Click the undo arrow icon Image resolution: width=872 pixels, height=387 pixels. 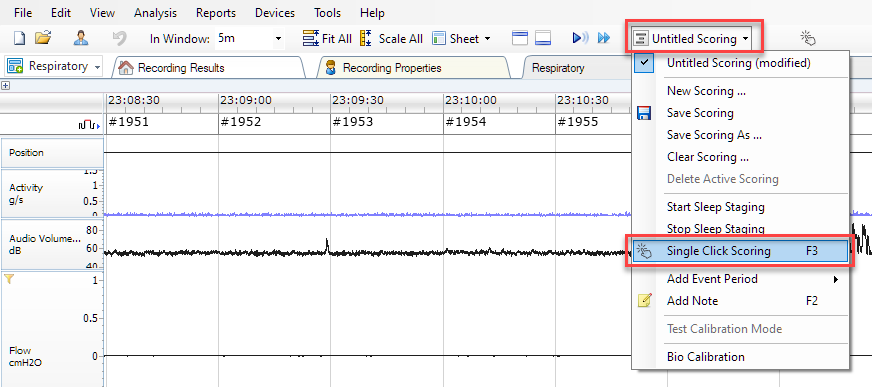coord(119,38)
